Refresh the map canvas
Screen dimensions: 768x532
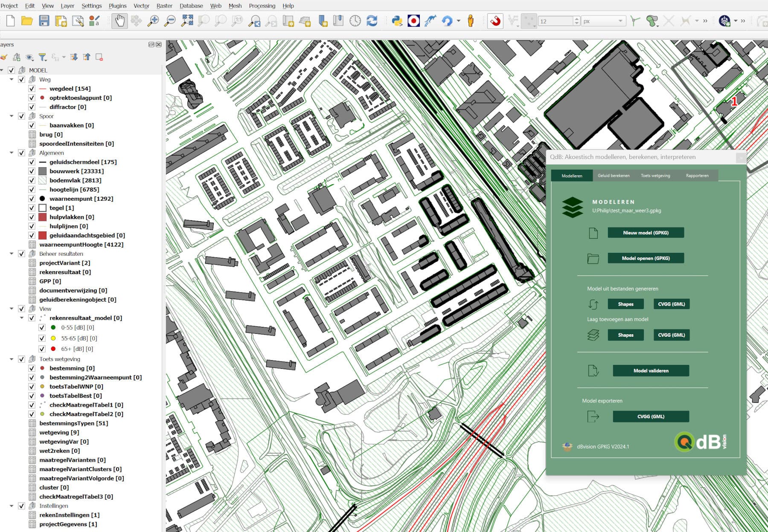click(x=371, y=20)
